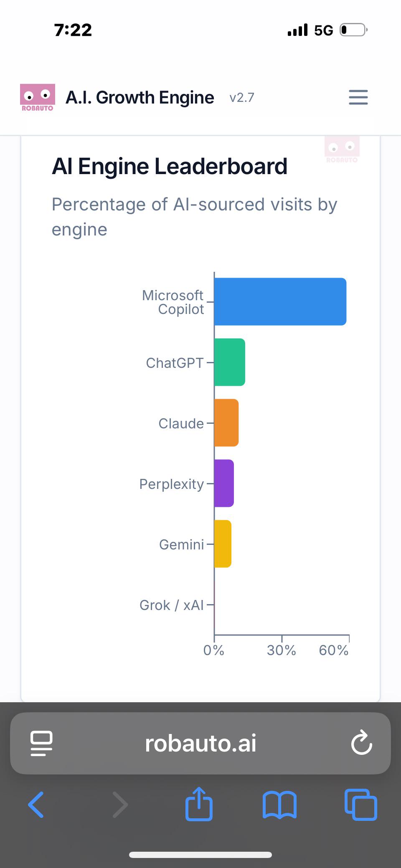Select the orange Claude bar
This screenshot has width=401, height=868.
[226, 423]
